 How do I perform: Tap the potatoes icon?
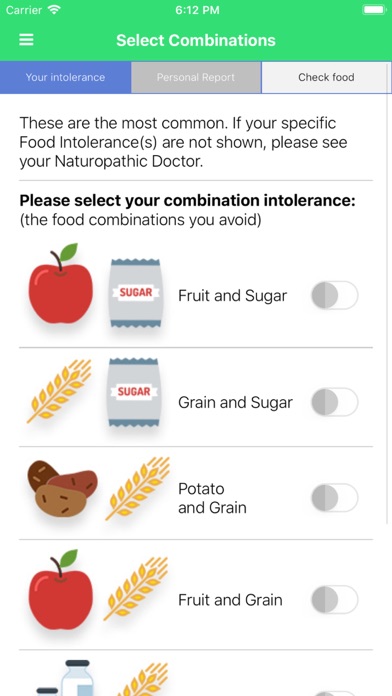pyautogui.click(x=63, y=489)
